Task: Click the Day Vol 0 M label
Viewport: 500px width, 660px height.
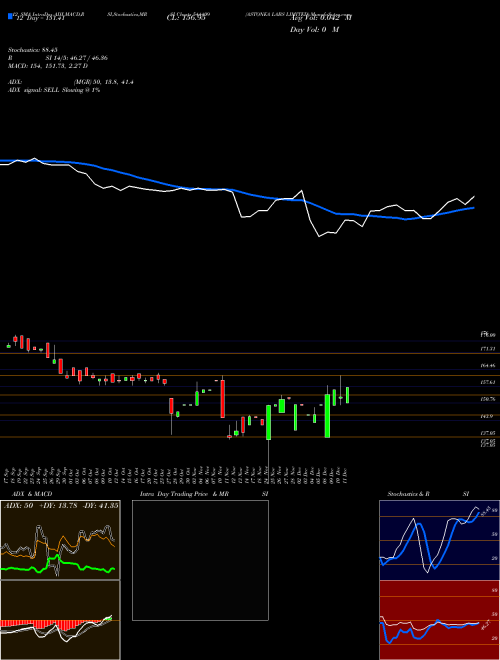Action: pos(314,30)
